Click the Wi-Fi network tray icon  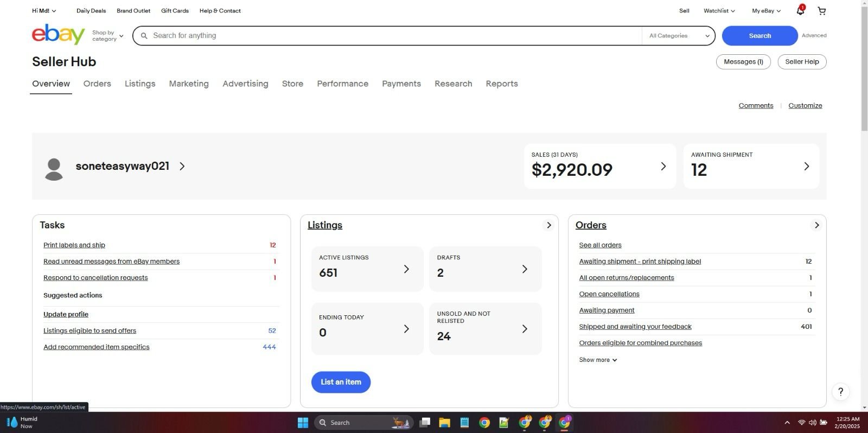(801, 423)
